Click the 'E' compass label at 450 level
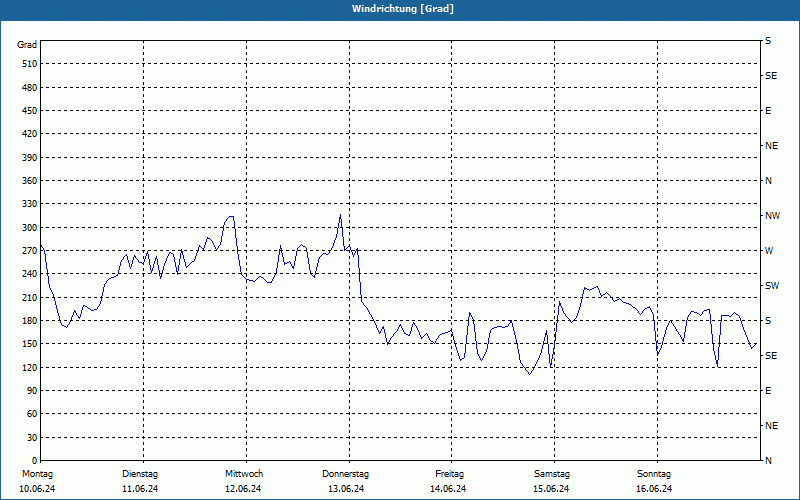Image resolution: width=800 pixels, height=500 pixels. pyautogui.click(x=768, y=111)
